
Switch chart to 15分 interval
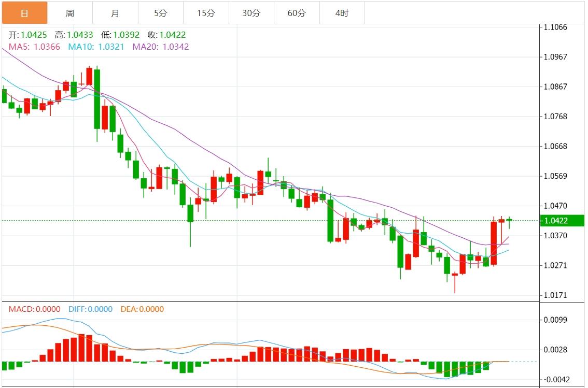(x=206, y=13)
